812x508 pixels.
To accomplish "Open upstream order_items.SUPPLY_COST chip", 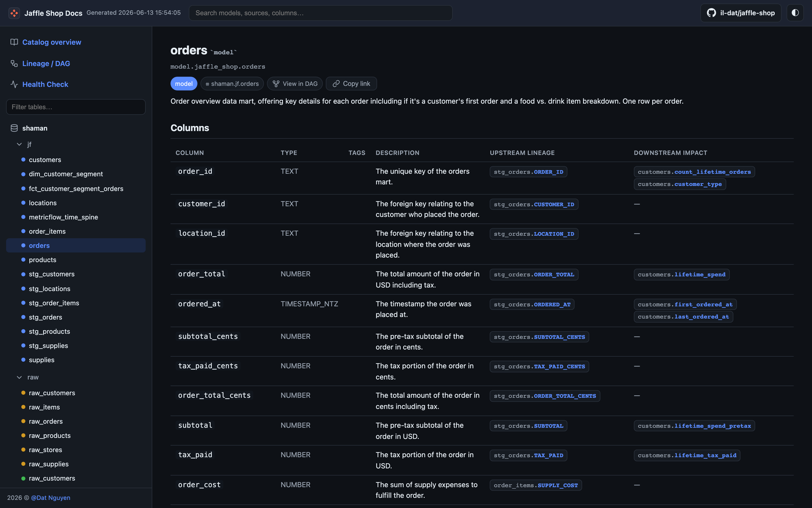I will pyautogui.click(x=536, y=485).
